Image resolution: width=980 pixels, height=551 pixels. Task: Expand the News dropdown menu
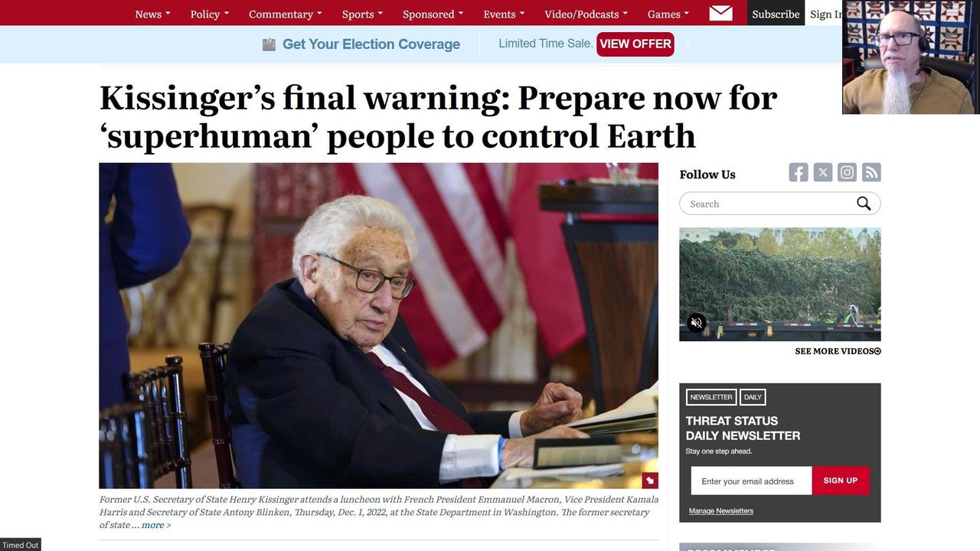click(x=152, y=14)
